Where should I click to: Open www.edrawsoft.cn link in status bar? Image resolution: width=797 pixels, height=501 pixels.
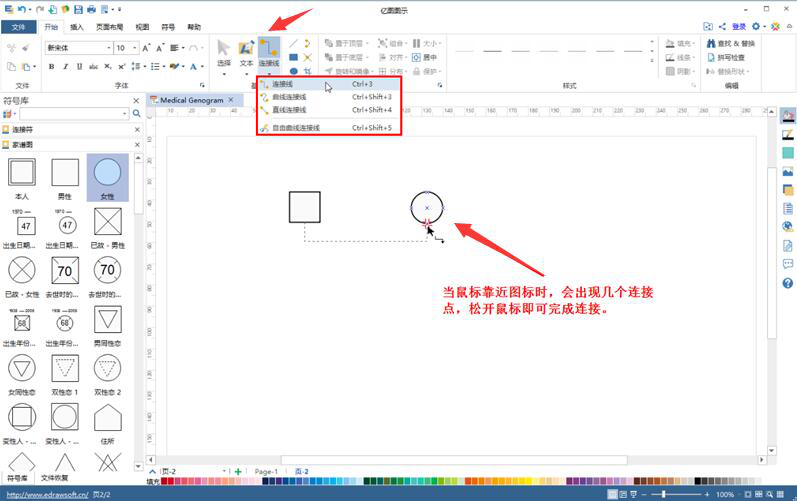tap(47, 494)
